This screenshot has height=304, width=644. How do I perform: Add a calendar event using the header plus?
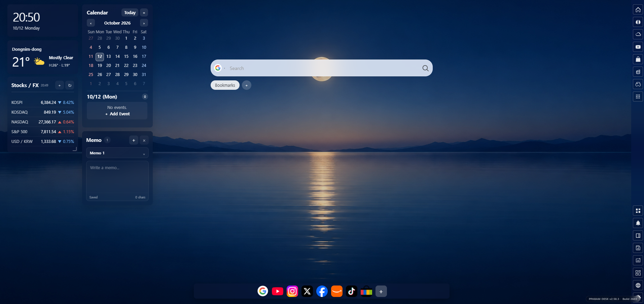144,13
